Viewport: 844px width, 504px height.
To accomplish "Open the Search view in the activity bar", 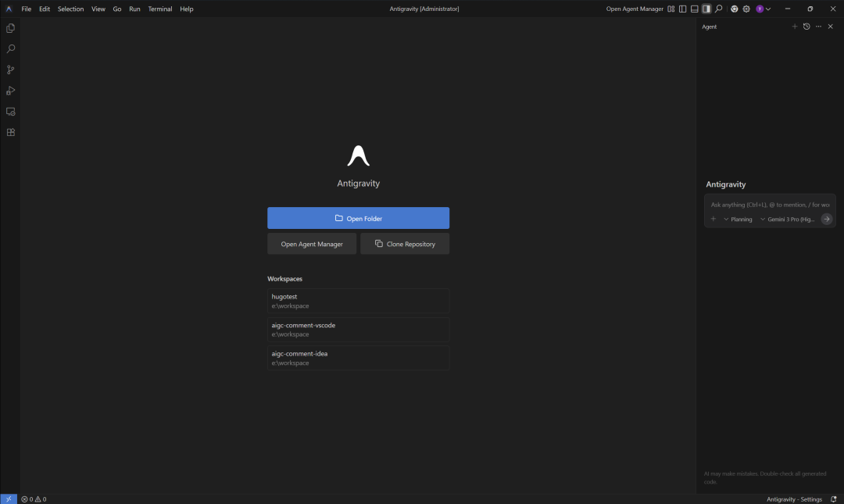I will click(x=10, y=49).
